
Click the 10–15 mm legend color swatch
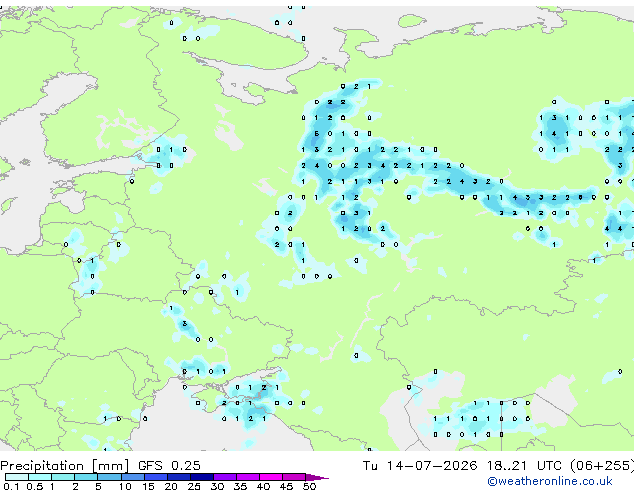click(x=133, y=477)
